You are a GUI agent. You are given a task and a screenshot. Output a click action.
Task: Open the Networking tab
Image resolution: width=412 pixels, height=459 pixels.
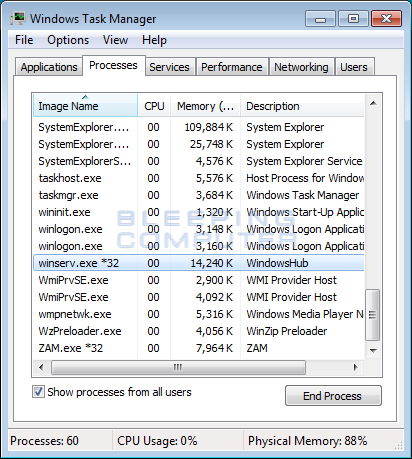pos(301,67)
